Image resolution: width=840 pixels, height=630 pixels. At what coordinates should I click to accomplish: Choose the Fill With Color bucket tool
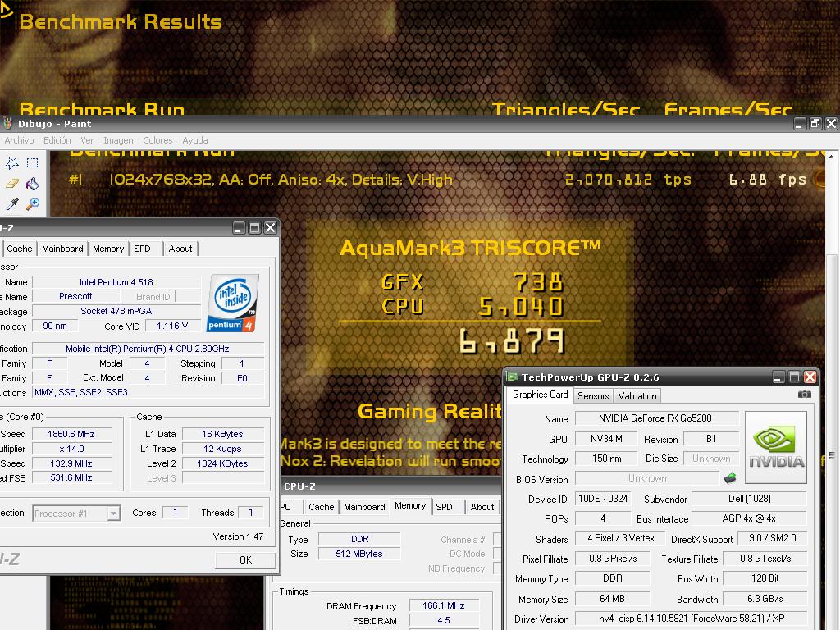point(33,183)
